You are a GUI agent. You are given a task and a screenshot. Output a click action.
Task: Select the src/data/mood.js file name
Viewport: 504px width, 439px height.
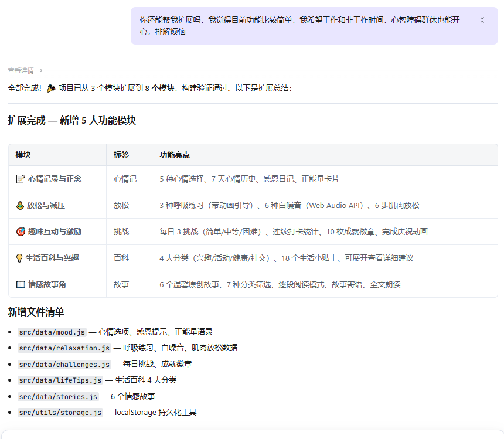coord(52,332)
